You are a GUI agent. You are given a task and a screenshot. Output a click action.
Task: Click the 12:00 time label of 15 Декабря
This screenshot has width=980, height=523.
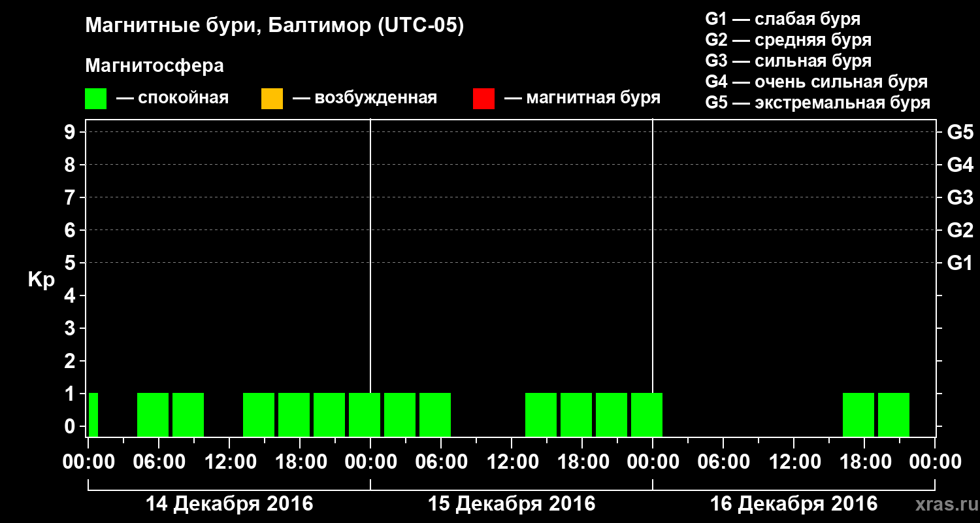point(512,462)
